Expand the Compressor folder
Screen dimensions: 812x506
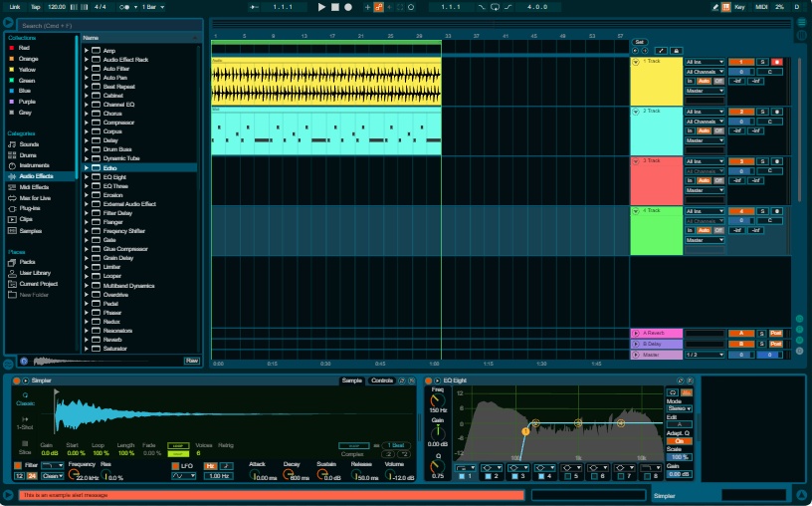[87, 123]
